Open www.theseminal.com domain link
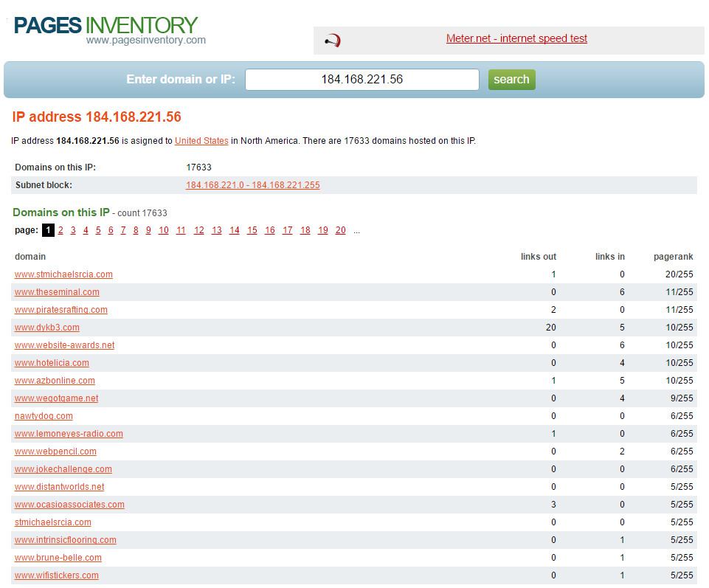The height and width of the screenshot is (588, 709). tap(57, 292)
